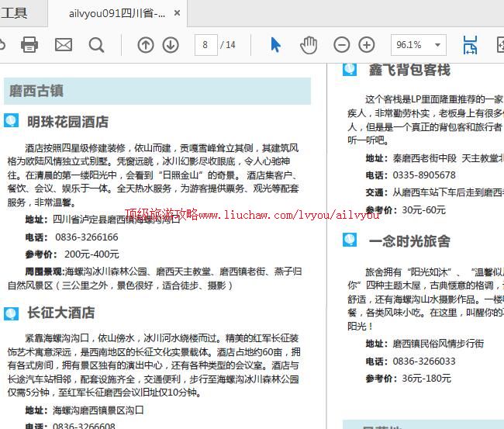This screenshot has width=504, height=429.
Task: Click the page number field showing 8
Action: [205, 45]
